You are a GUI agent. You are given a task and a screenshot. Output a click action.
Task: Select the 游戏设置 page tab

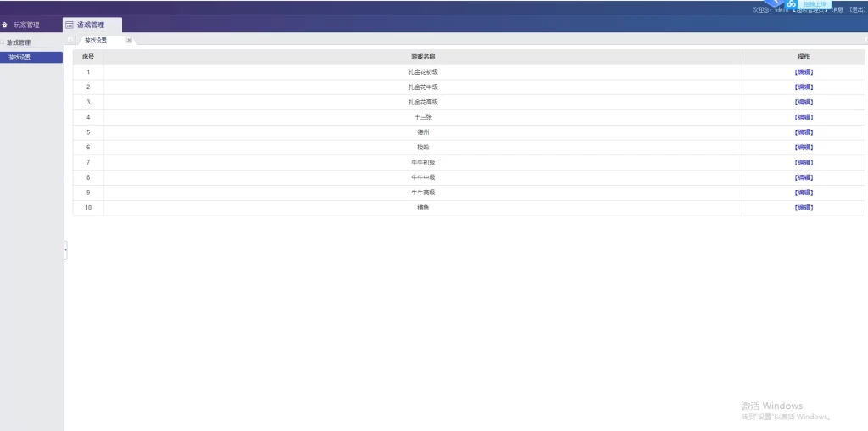click(96, 40)
